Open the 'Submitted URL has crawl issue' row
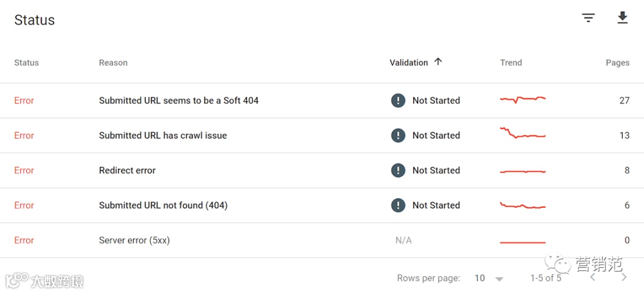 163,135
